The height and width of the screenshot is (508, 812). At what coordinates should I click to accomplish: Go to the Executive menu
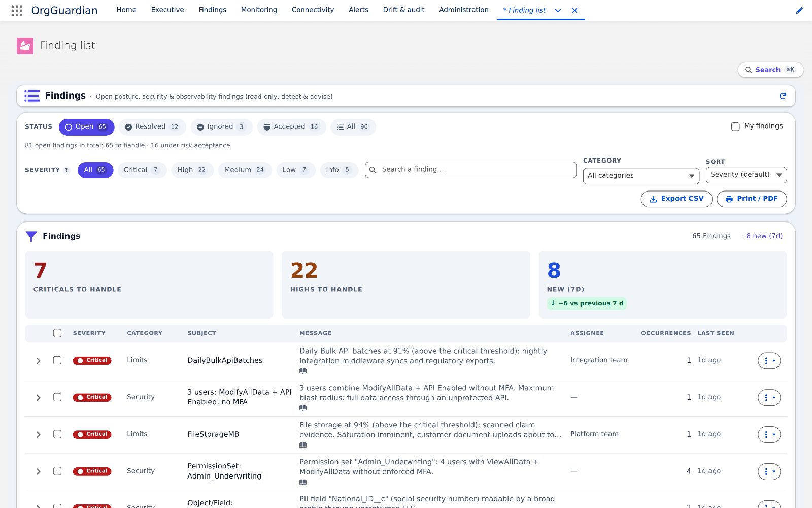[x=167, y=10]
